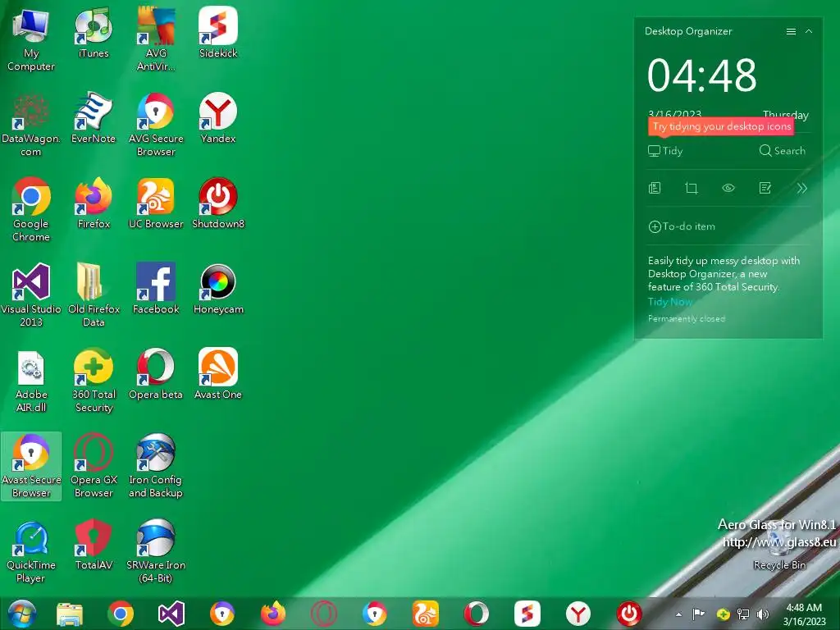Click Permanently closed link
Viewport: 840px width, 630px height.
(687, 319)
